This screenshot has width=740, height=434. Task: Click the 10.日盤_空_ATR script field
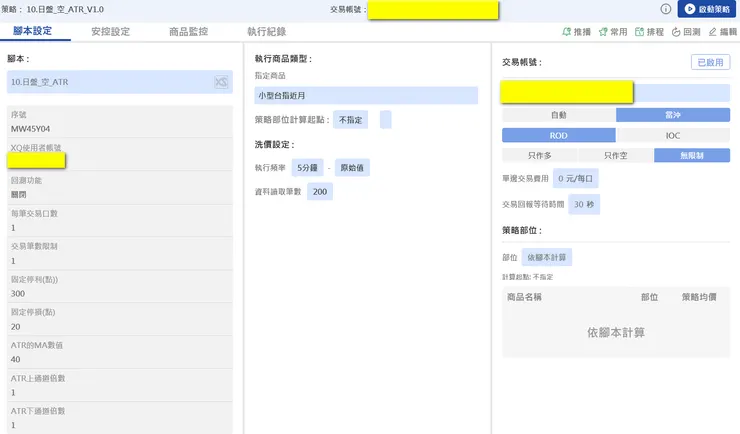point(120,82)
